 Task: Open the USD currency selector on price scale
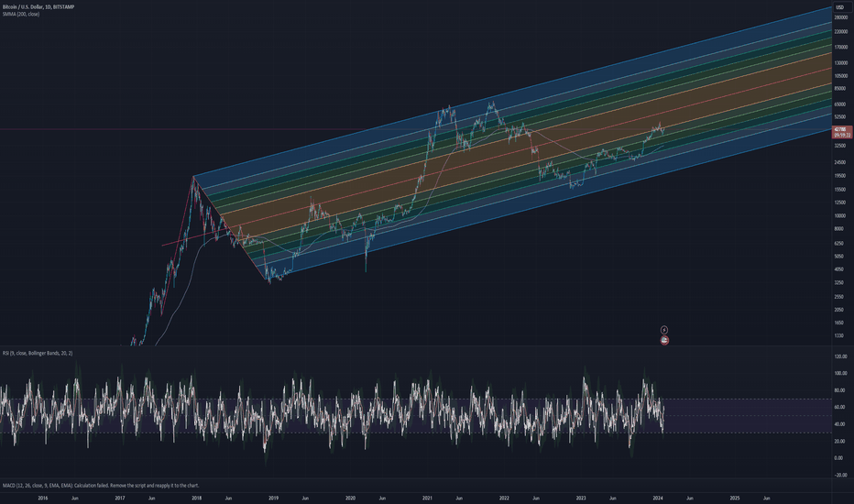pos(840,7)
